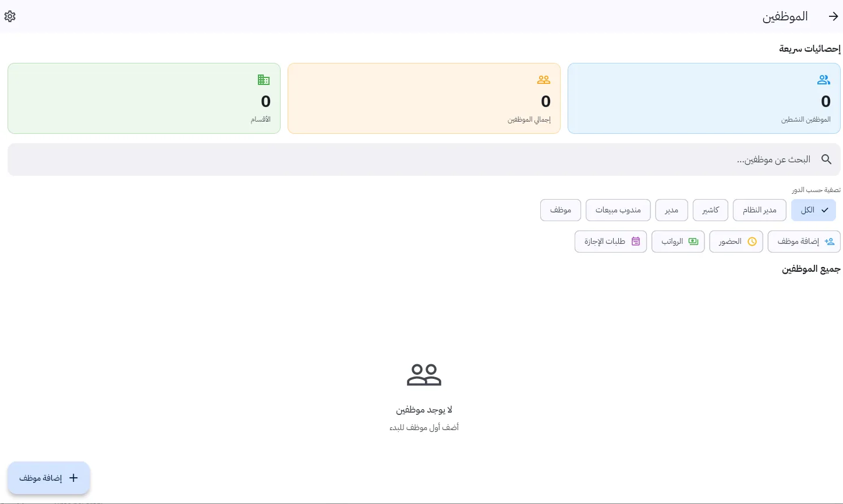Image resolution: width=843 pixels, height=504 pixels.
Task: Click the back arrow next to الموظفين
Action: click(x=833, y=16)
